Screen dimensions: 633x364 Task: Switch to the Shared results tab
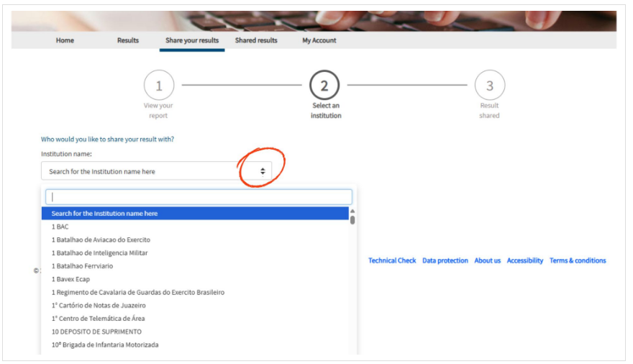[256, 40]
